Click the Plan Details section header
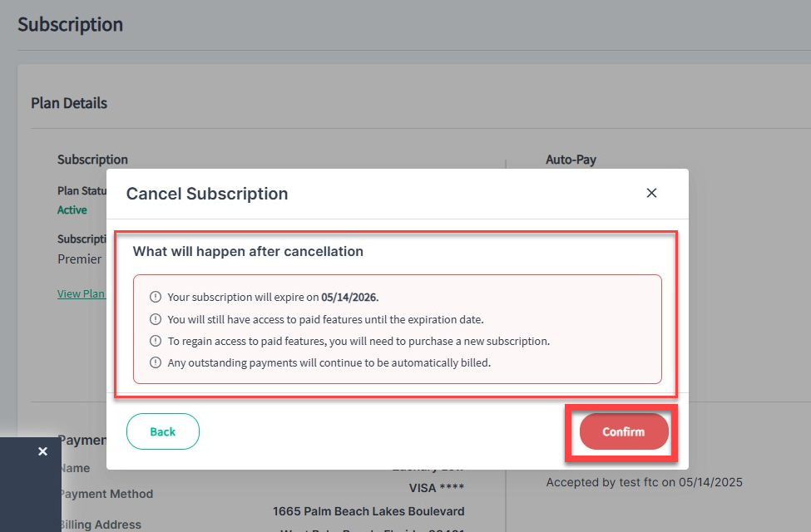This screenshot has height=532, width=811. pos(68,102)
